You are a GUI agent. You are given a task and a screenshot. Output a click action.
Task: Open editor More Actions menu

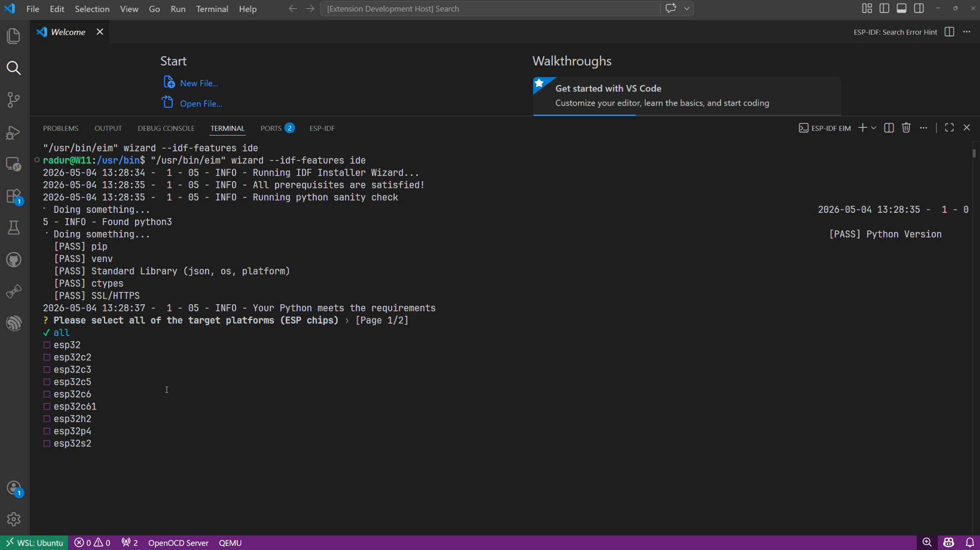(x=967, y=32)
